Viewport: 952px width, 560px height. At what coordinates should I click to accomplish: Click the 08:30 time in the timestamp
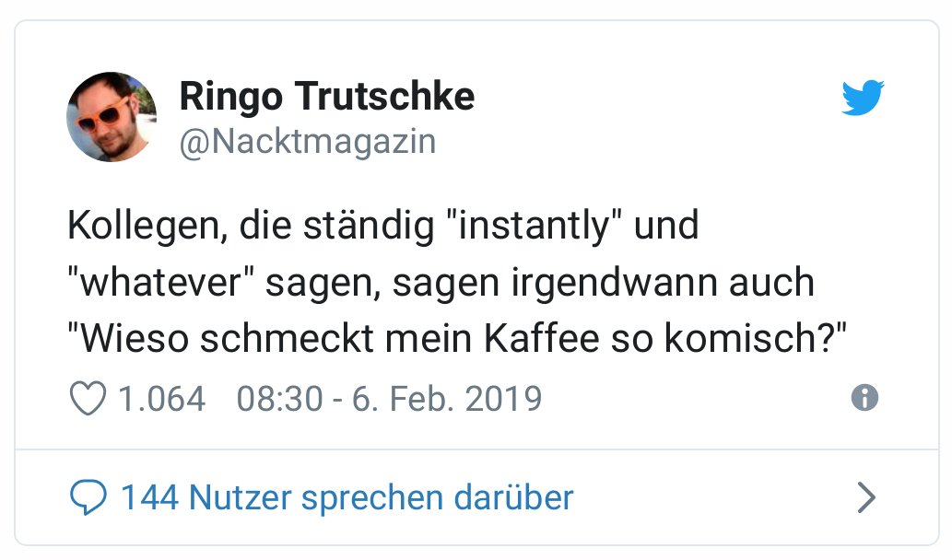click(279, 399)
